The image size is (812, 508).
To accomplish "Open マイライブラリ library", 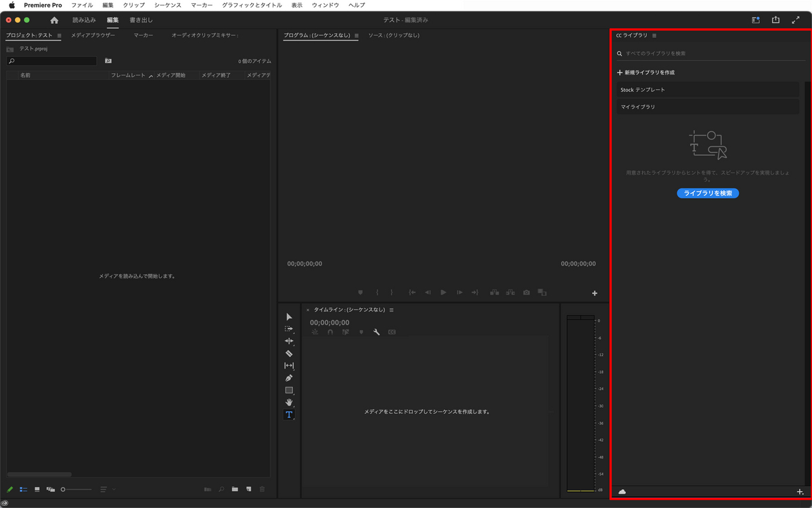I will click(708, 107).
